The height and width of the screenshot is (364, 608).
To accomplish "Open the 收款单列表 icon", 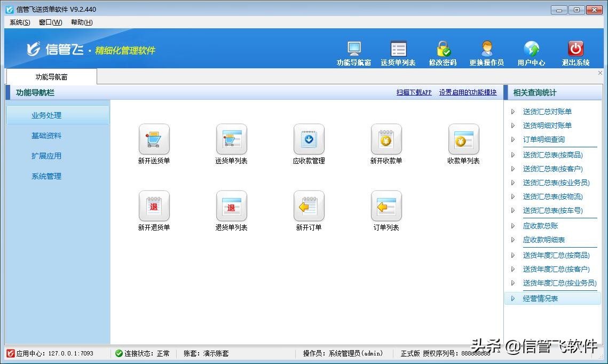I will click(x=463, y=139).
